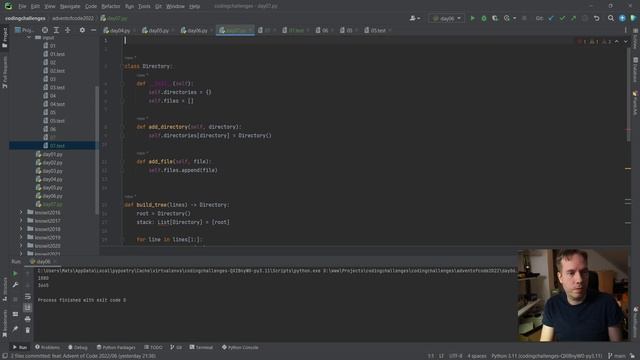Go to next highlighted error arrow
640x360 pixels.
(626, 42)
